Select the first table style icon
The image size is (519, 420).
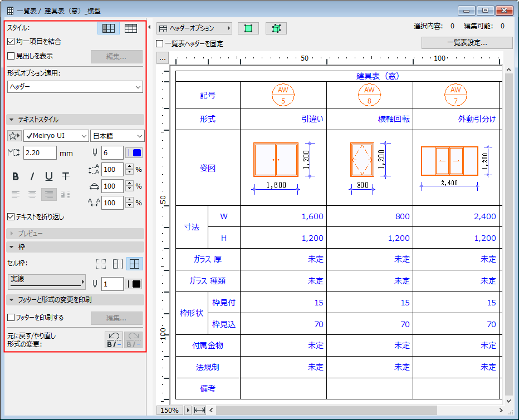click(x=109, y=28)
